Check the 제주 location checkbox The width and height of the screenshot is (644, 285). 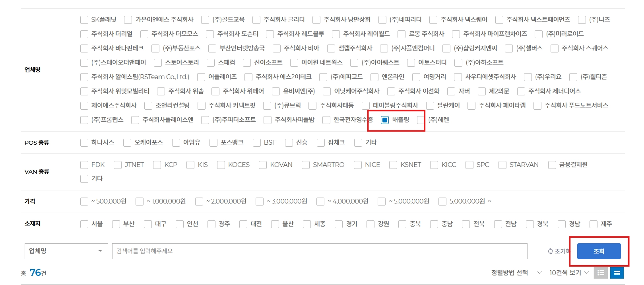[x=594, y=224]
